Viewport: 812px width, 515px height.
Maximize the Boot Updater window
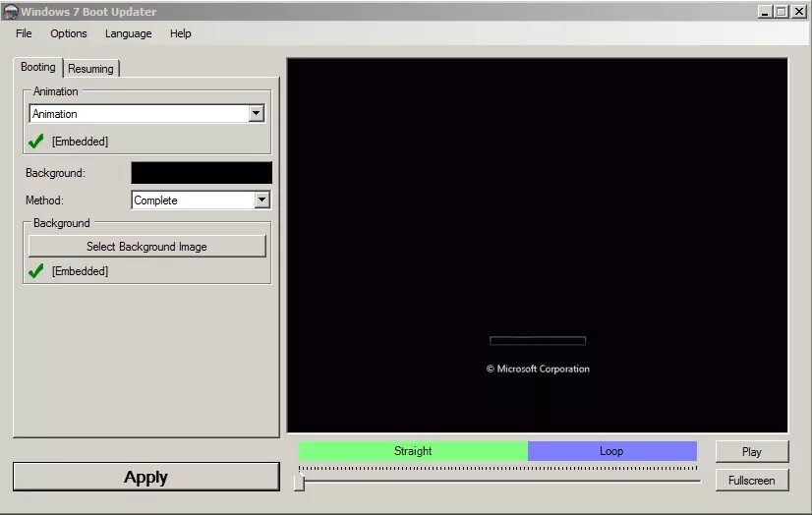782,12
